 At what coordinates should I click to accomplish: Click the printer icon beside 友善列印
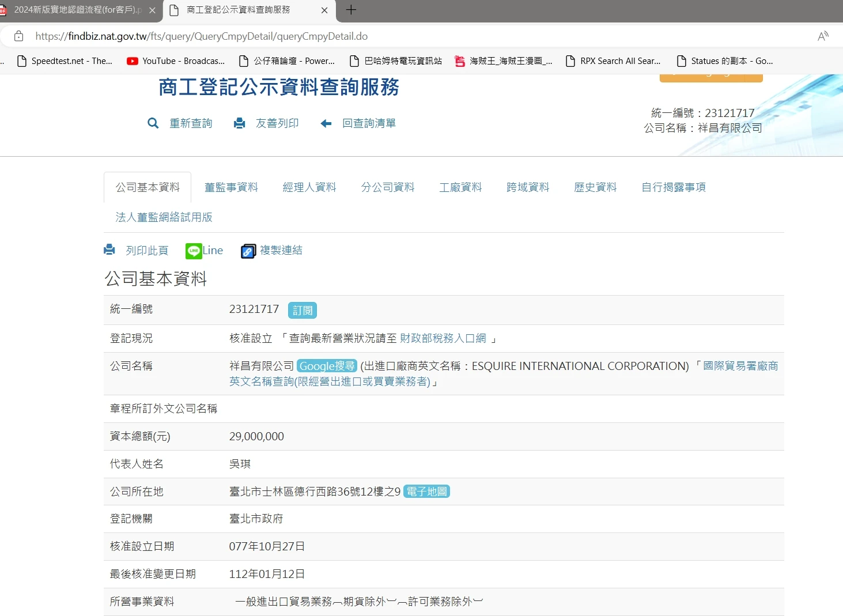click(239, 123)
